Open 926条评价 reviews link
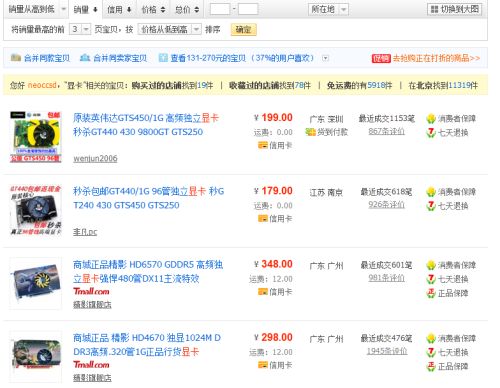The height and width of the screenshot is (388, 500). coord(386,205)
